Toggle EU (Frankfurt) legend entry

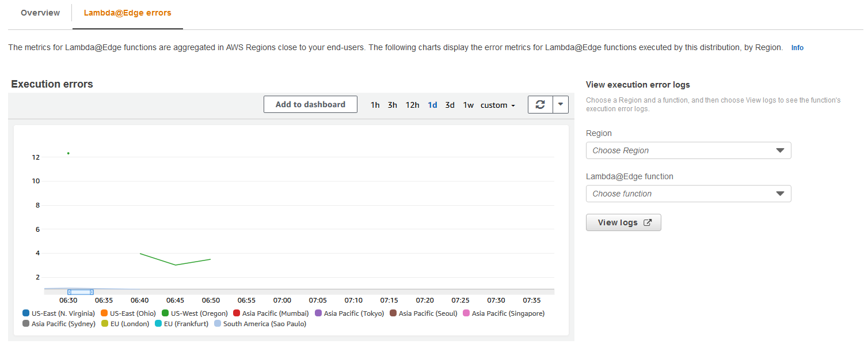pyautogui.click(x=182, y=324)
